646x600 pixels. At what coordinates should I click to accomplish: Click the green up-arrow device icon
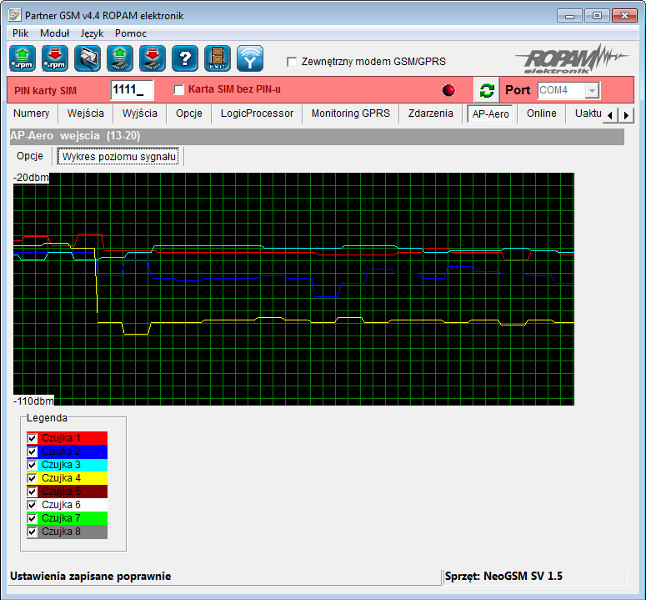120,58
